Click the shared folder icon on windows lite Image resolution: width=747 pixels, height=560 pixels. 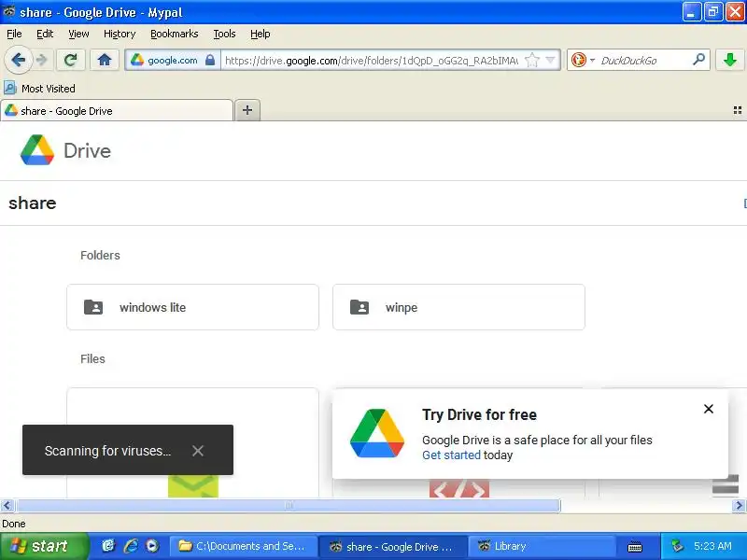tap(93, 307)
